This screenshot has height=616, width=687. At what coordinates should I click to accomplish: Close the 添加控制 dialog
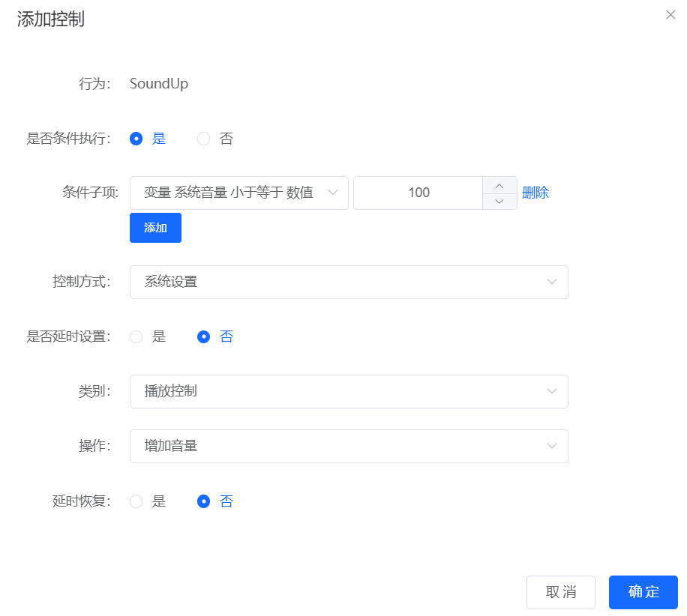click(x=671, y=14)
